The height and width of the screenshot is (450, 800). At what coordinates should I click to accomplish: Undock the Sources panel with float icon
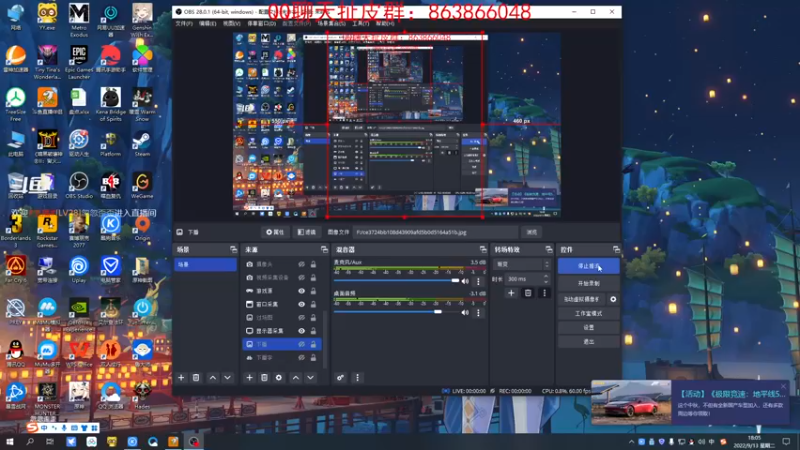(x=324, y=249)
